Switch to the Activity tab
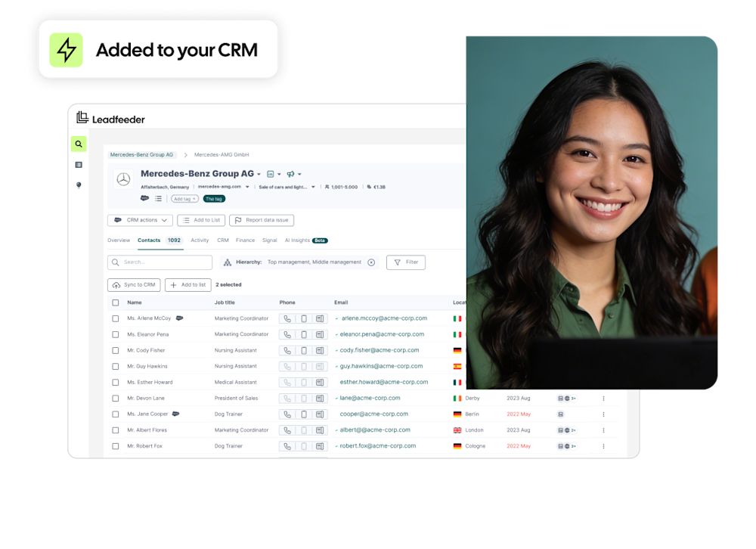Screen dimensions: 756x549 (x=200, y=240)
